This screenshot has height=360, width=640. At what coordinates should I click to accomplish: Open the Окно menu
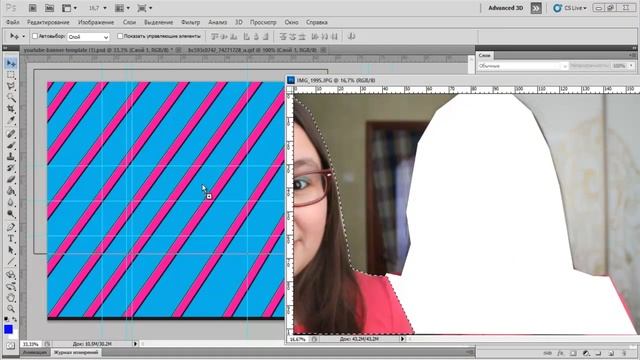coord(291,22)
